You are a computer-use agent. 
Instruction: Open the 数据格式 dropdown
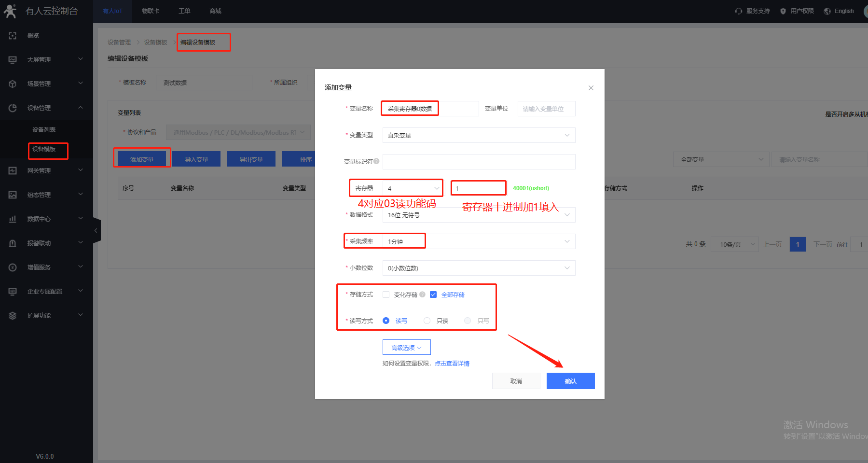[479, 215]
